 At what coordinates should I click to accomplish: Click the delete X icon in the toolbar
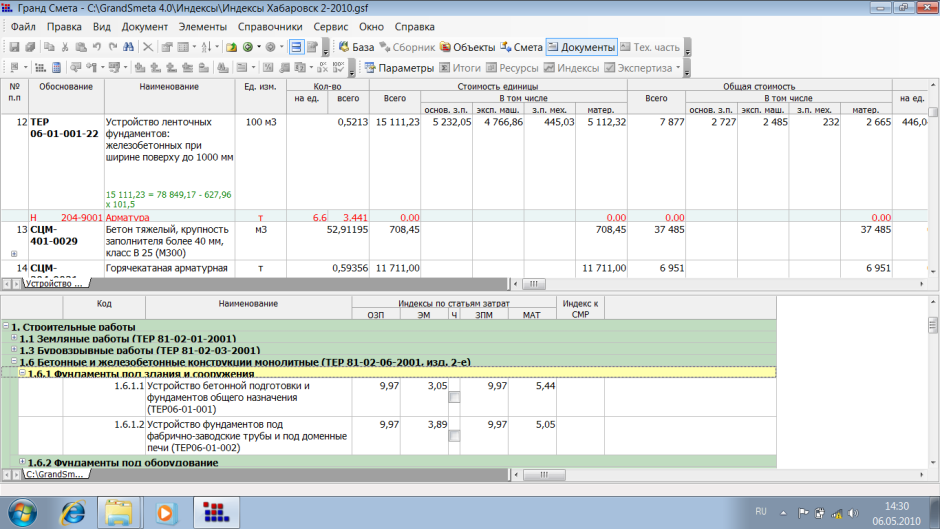147,47
